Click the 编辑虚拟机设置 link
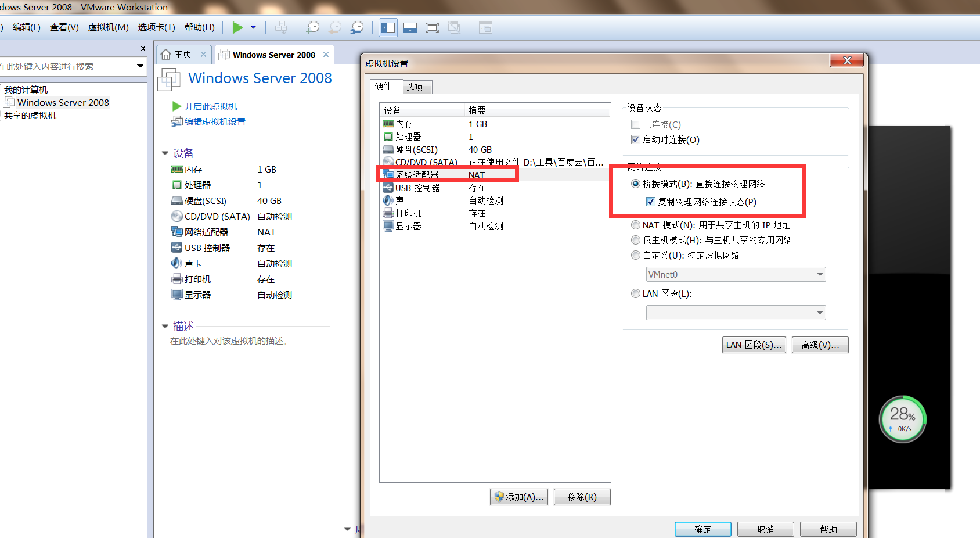This screenshot has width=980, height=538. coord(215,121)
